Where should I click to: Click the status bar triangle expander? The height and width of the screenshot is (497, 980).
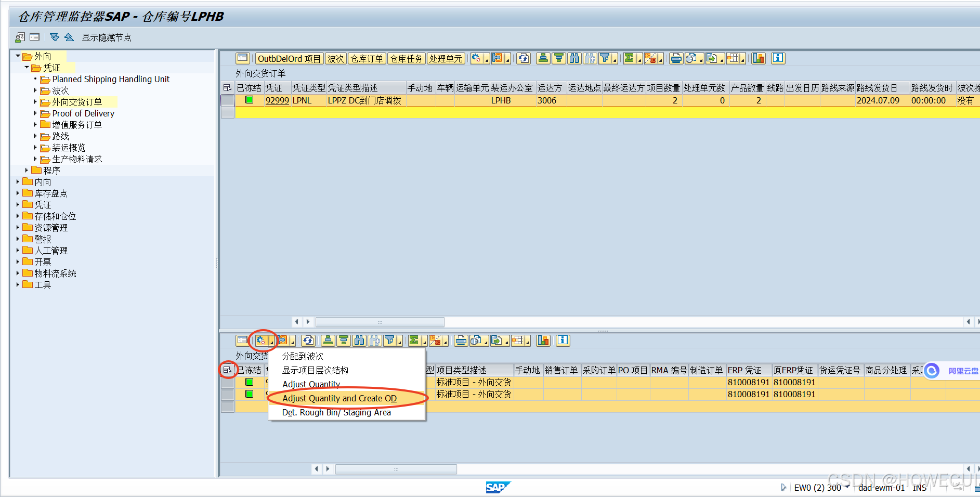[x=783, y=487]
